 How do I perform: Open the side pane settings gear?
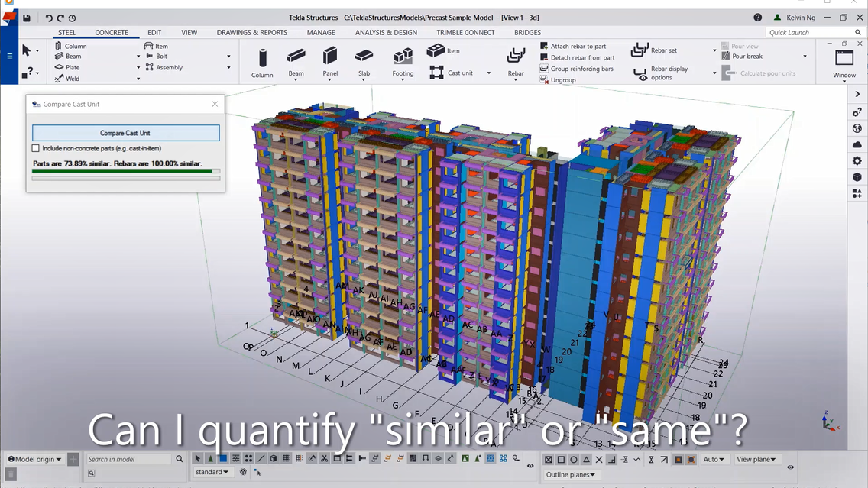[857, 161]
